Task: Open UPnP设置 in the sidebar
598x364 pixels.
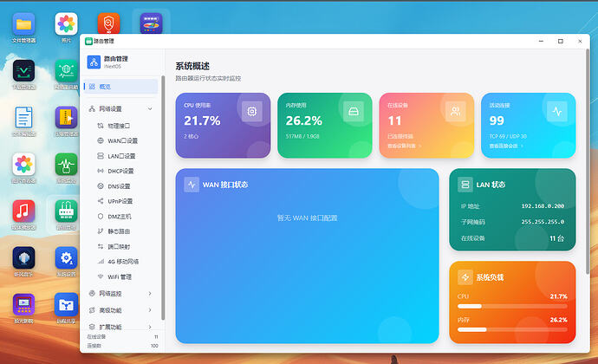Action: [x=120, y=201]
